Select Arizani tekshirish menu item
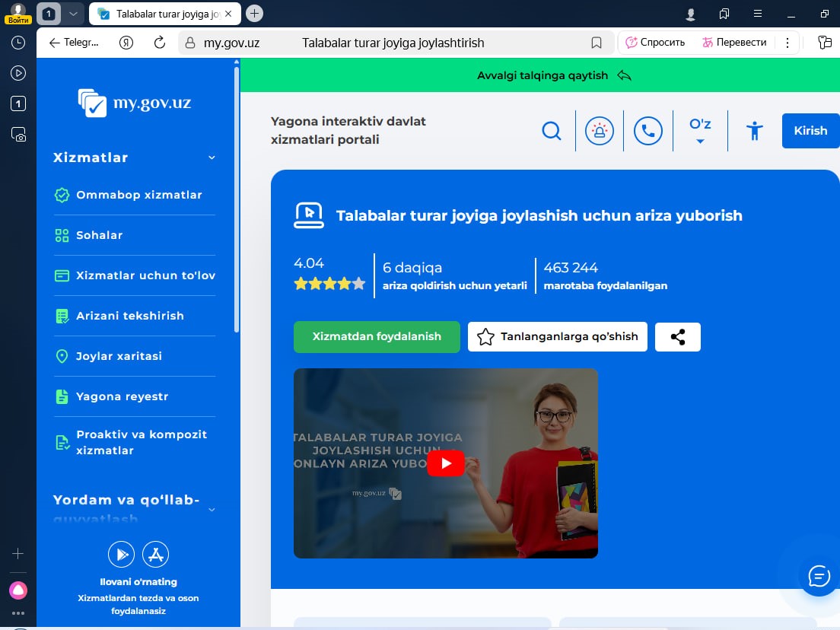This screenshot has height=630, width=840. coord(129,316)
